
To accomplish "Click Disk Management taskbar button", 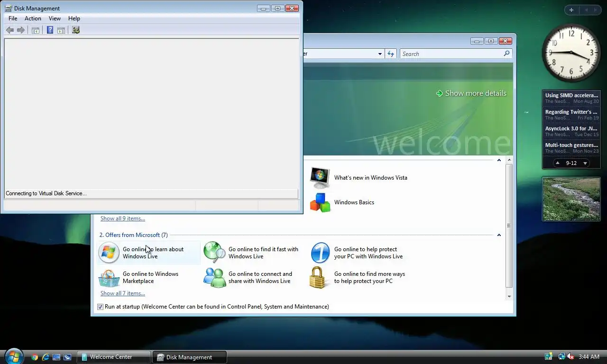I will [x=190, y=357].
